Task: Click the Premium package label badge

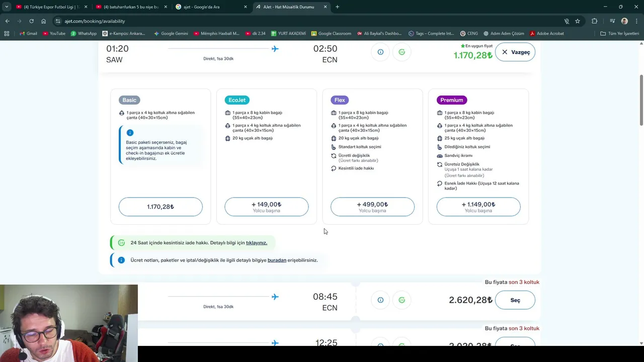Action: tap(452, 100)
